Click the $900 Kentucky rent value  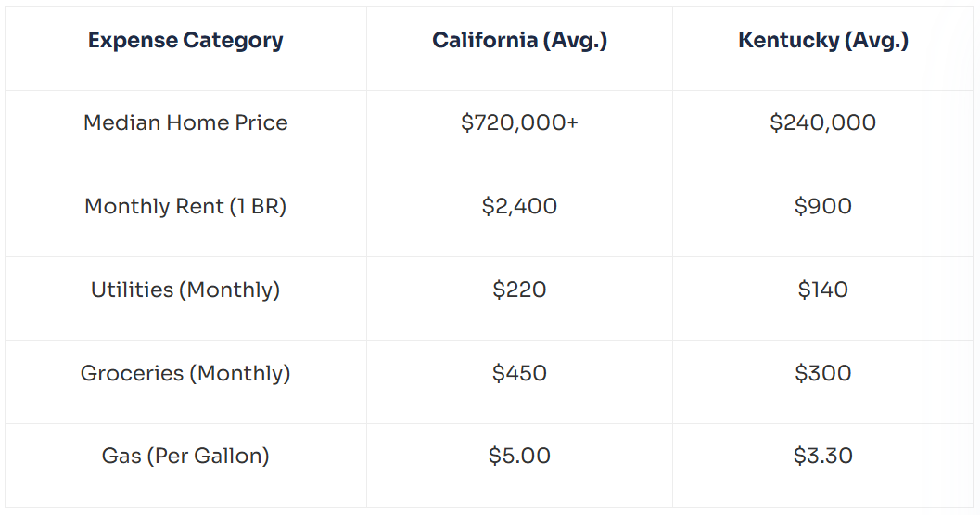click(x=823, y=206)
